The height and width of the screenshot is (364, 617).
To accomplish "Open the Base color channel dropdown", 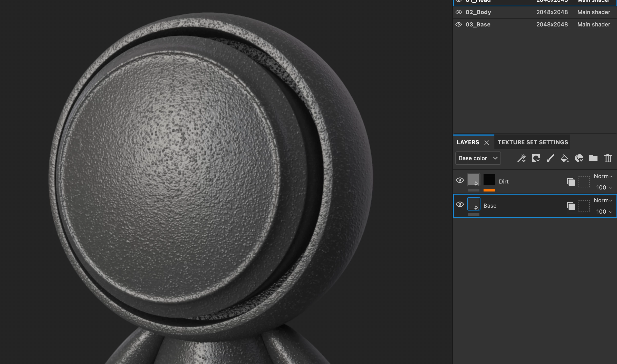I will click(478, 158).
